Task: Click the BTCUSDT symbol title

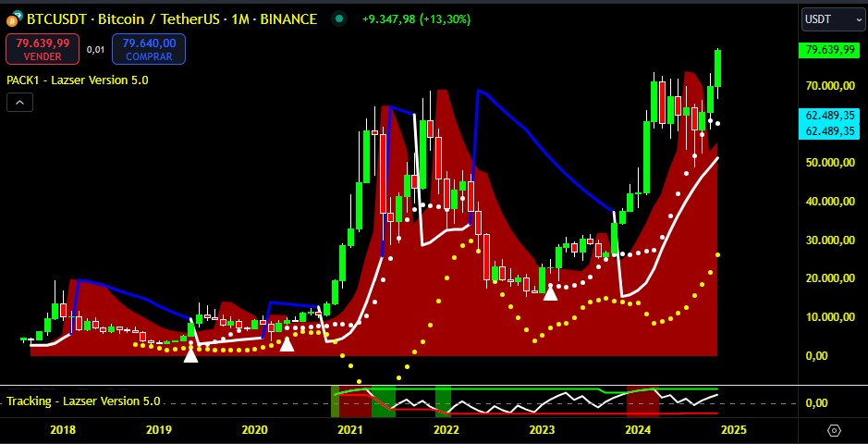Action: point(171,18)
